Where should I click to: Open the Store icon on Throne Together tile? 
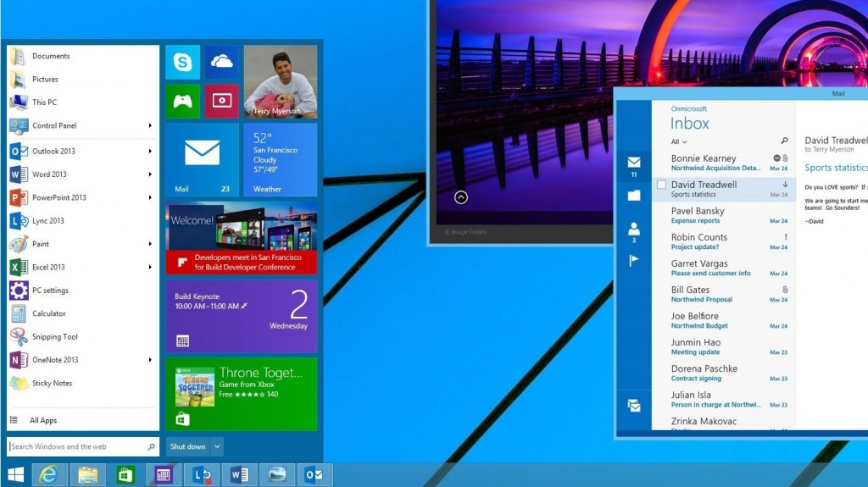183,419
